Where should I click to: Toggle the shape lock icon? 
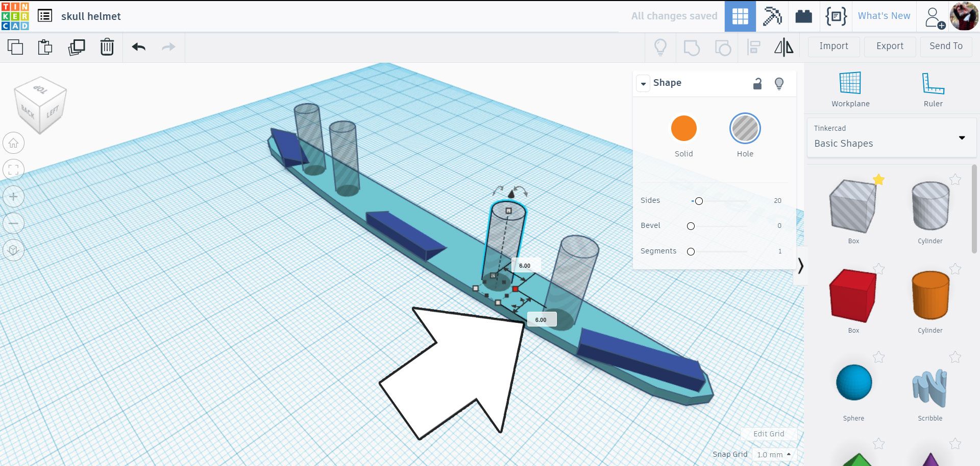coord(757,83)
